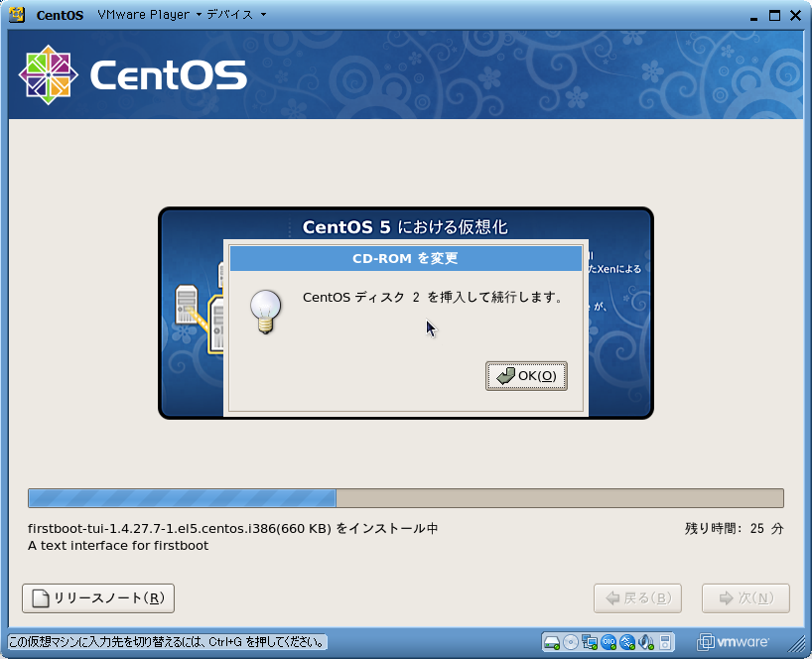Click the 'CentOS' window title text
The height and width of the screenshot is (659, 812).
click(x=60, y=15)
